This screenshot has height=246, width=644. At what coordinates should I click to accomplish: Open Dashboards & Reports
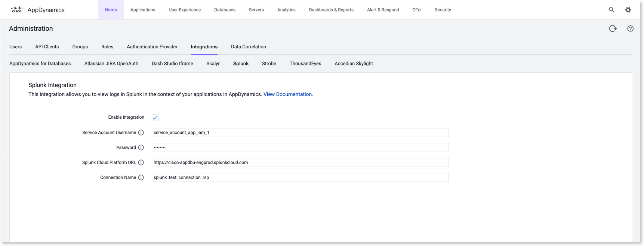(x=331, y=10)
